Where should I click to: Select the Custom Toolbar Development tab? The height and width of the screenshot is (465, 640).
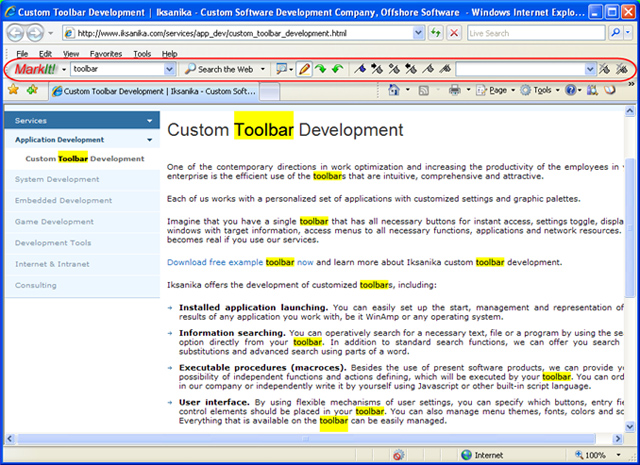point(154,91)
